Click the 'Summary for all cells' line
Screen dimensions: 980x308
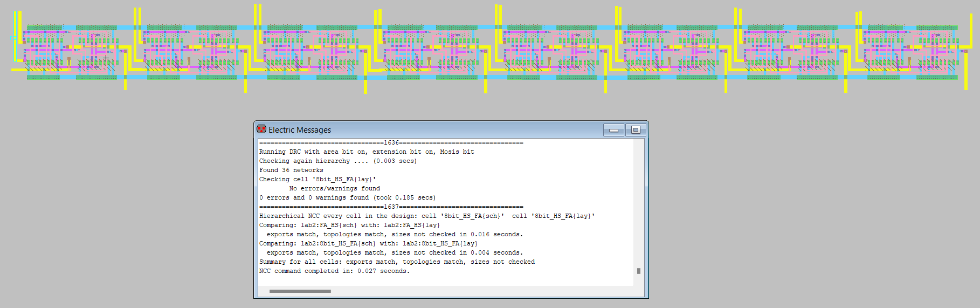(x=397, y=262)
